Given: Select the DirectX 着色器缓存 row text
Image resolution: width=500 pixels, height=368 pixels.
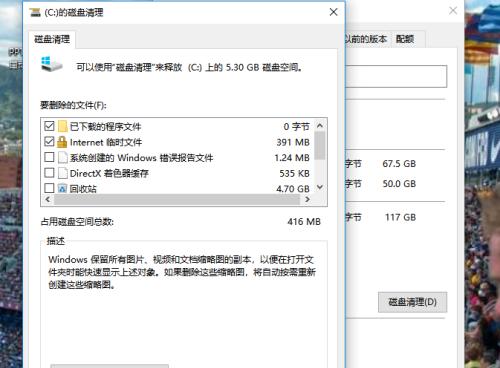Looking at the screenshot, I should 109,173.
